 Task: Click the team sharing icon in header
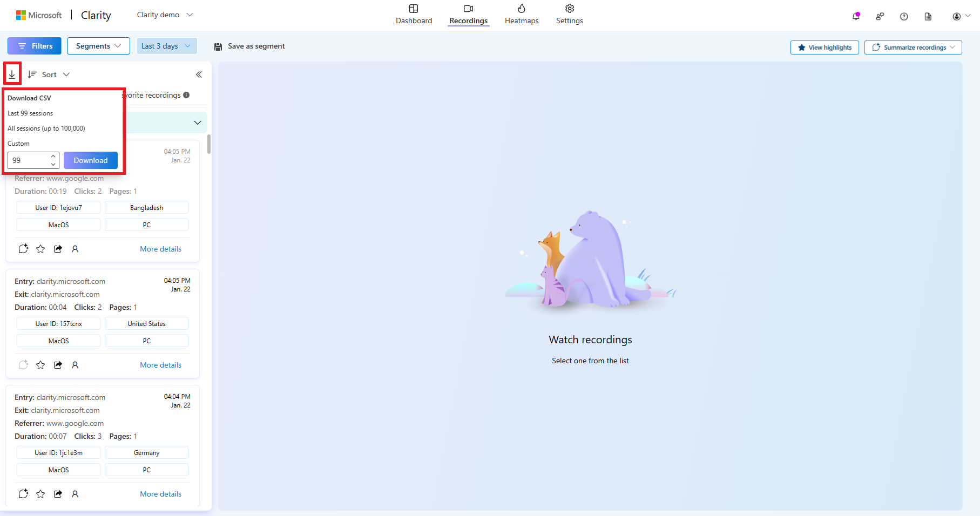tap(880, 16)
